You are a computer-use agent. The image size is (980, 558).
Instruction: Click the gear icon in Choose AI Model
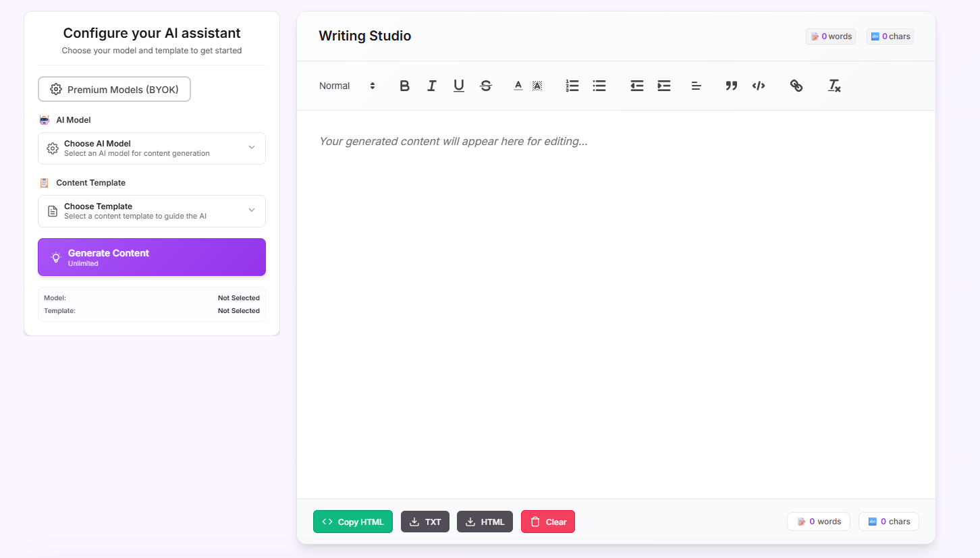point(53,148)
